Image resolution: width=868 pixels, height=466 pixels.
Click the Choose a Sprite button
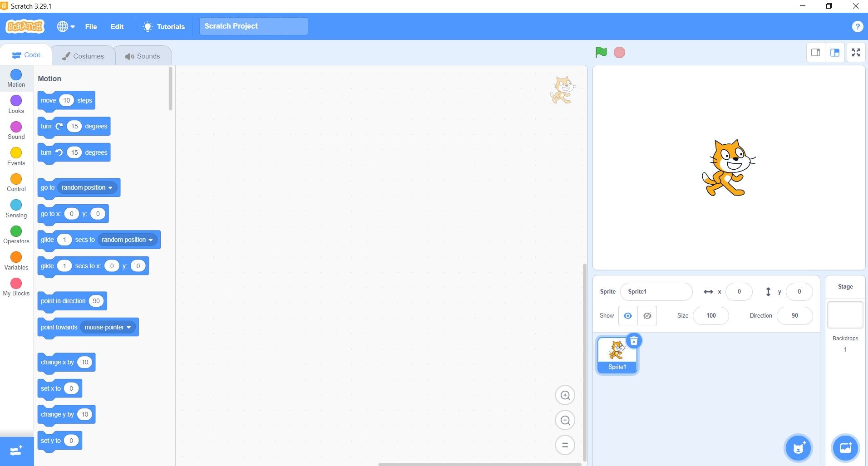[x=798, y=448]
